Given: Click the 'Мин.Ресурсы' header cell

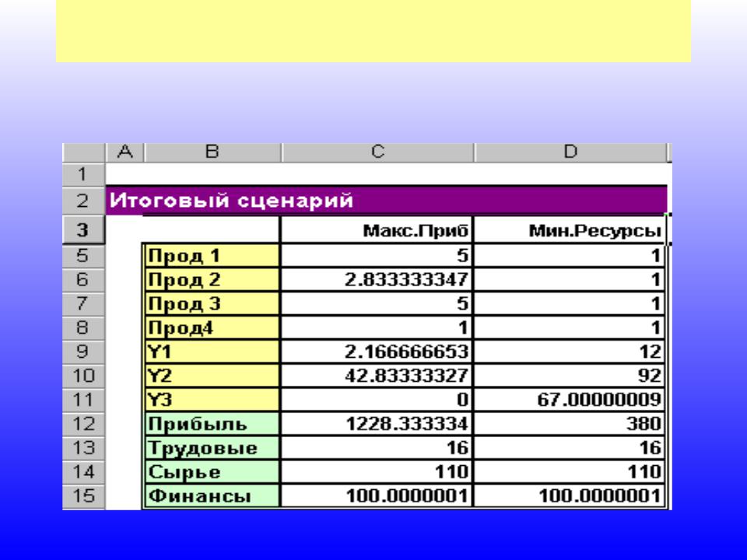Looking at the screenshot, I should pos(570,230).
